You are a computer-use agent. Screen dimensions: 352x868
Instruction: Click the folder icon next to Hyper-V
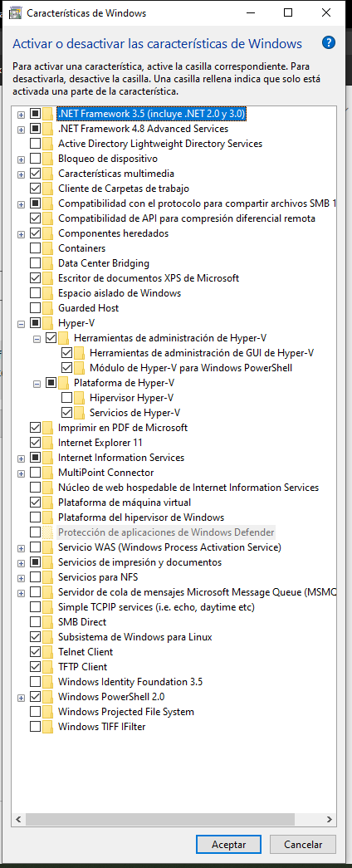click(x=49, y=323)
